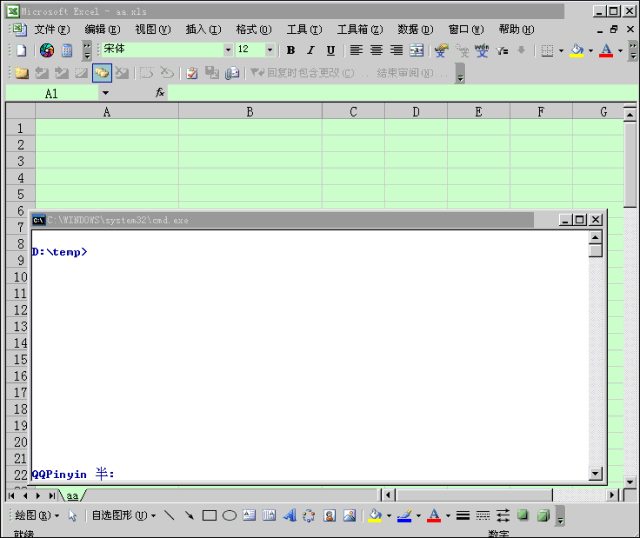This screenshot has width=640, height=538.
Task: Apply red Font Color in the formatting toolbar
Action: point(606,50)
